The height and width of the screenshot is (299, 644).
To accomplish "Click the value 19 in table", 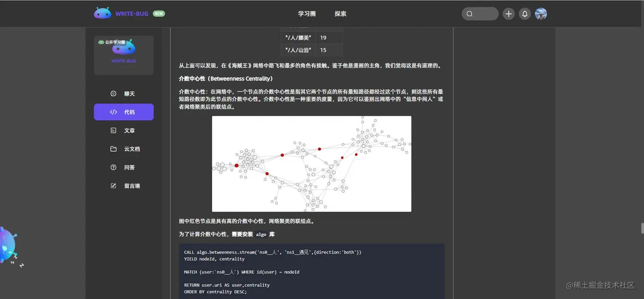I will [x=323, y=38].
